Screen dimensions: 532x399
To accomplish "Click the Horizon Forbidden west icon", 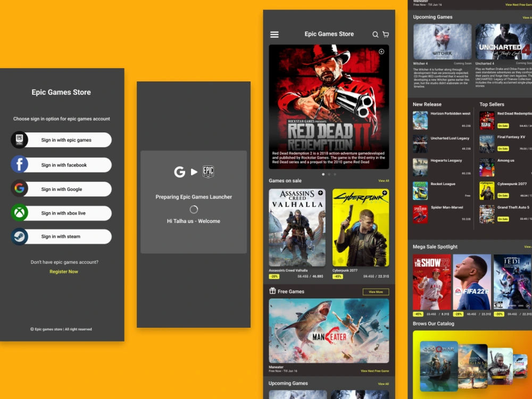I will coord(420,120).
